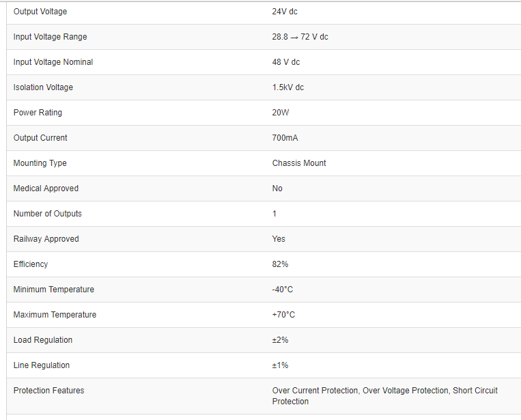Click the Minimum Temperature label
Screen dimensions: 521x420
pos(54,290)
